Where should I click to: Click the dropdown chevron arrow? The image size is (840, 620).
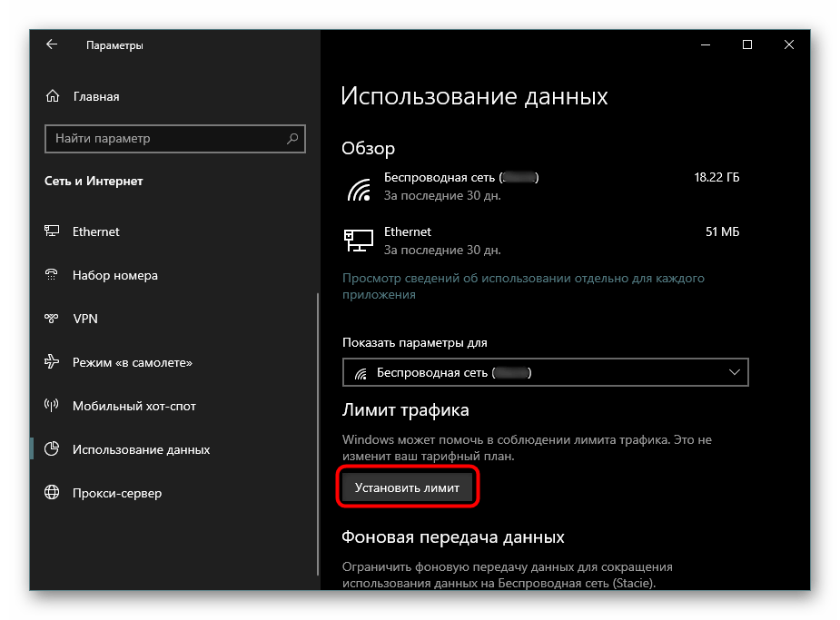[x=735, y=373]
